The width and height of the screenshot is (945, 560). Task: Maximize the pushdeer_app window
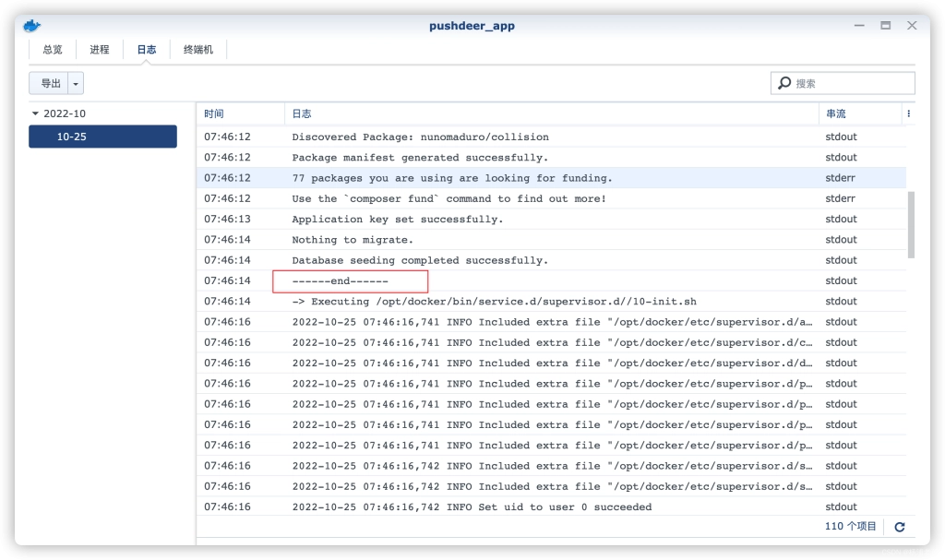(886, 26)
